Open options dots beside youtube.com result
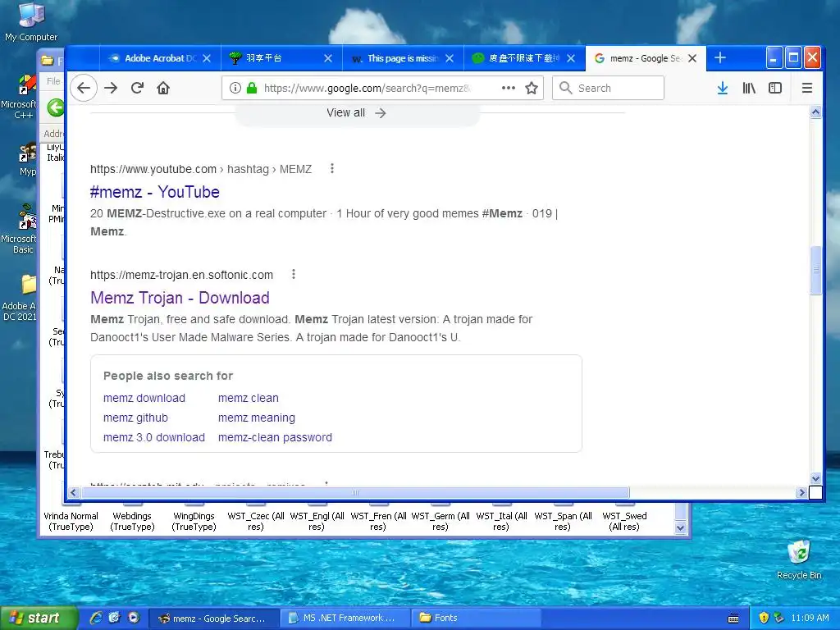The height and width of the screenshot is (630, 840). click(332, 169)
